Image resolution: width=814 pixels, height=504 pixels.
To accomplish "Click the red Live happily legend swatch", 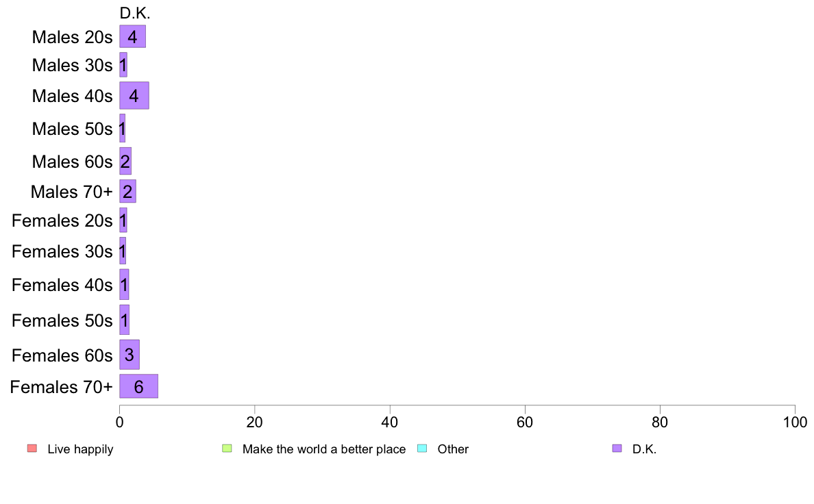I will 32,449.
